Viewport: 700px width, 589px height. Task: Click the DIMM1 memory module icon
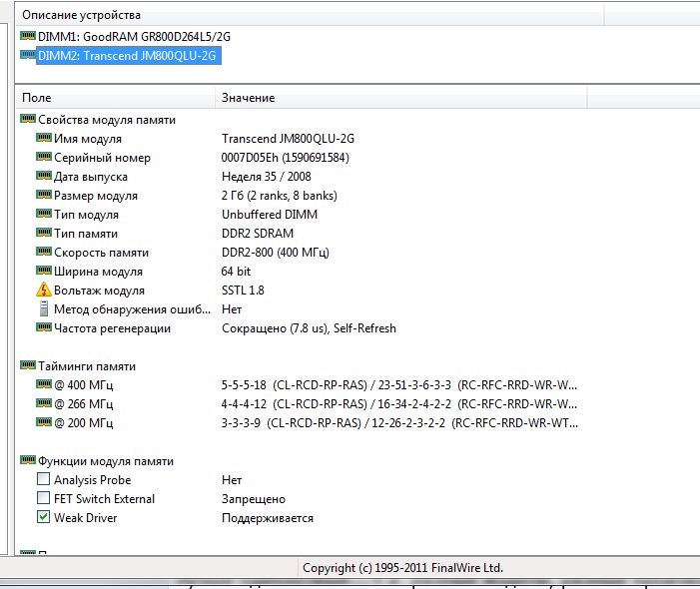[28, 37]
